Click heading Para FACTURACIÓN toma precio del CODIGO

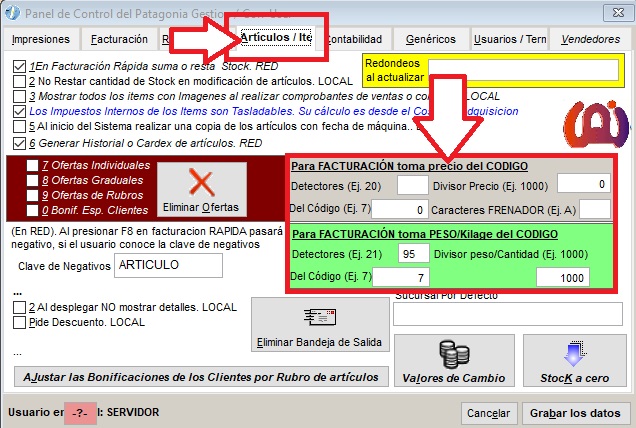(x=409, y=166)
